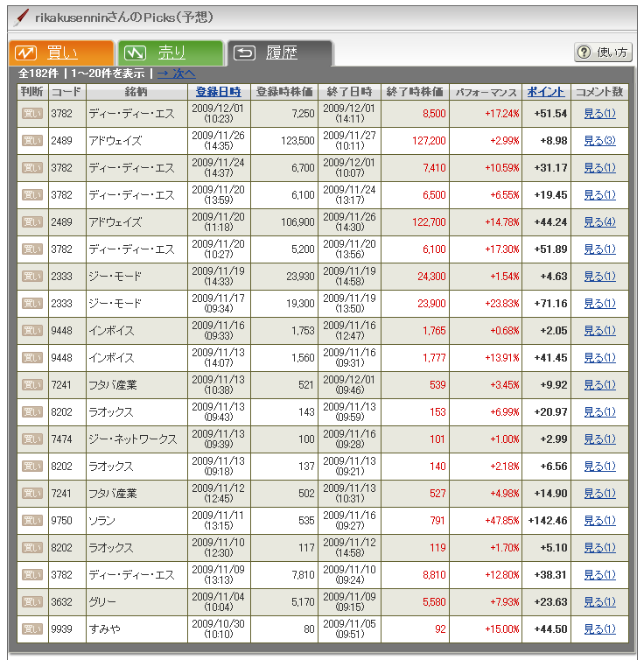Click the 使い方 help button
The height and width of the screenshot is (660, 644).
point(603,53)
